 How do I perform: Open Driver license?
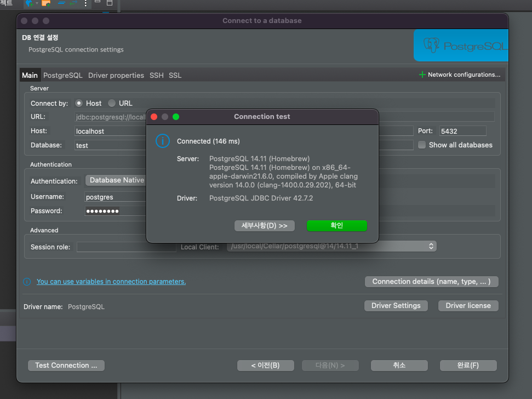[468, 306]
